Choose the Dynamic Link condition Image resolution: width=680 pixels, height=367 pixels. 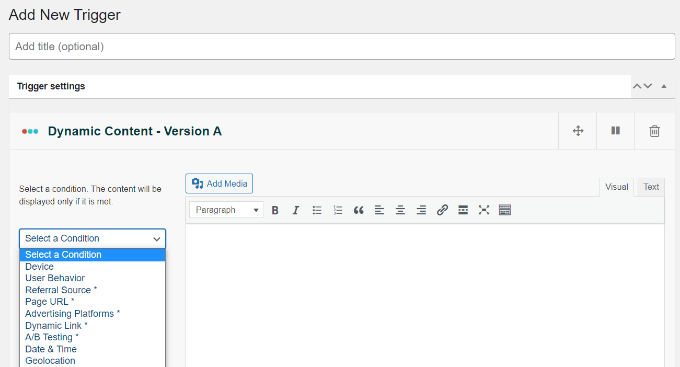92,325
